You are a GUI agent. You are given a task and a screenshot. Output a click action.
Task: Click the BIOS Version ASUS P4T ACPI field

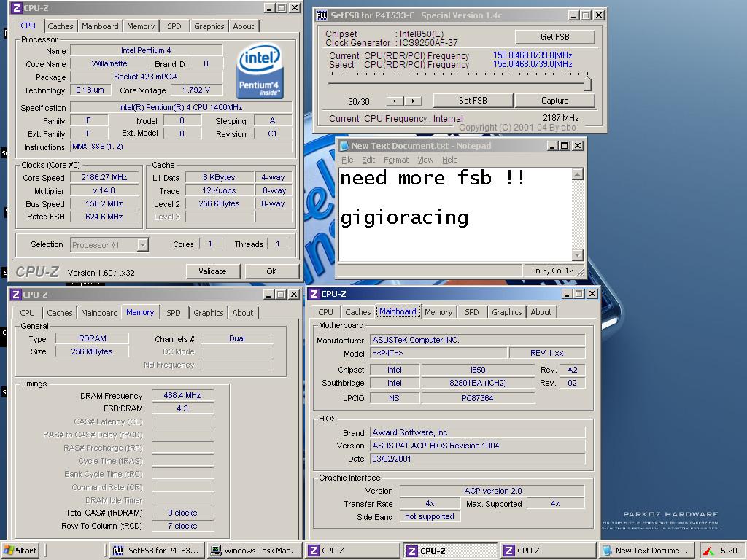tap(477, 446)
